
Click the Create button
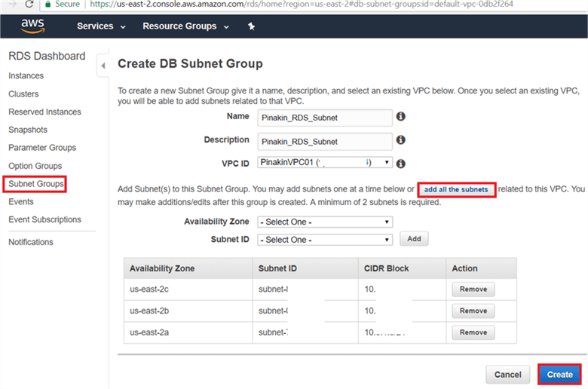pyautogui.click(x=559, y=375)
